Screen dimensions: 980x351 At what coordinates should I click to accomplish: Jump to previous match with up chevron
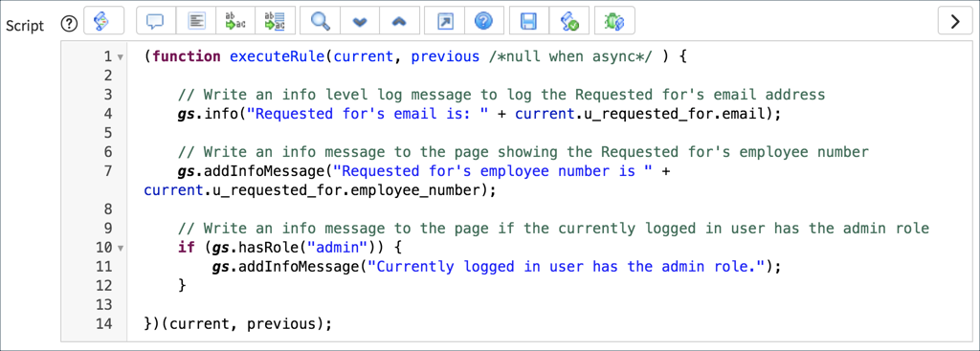coord(399,21)
